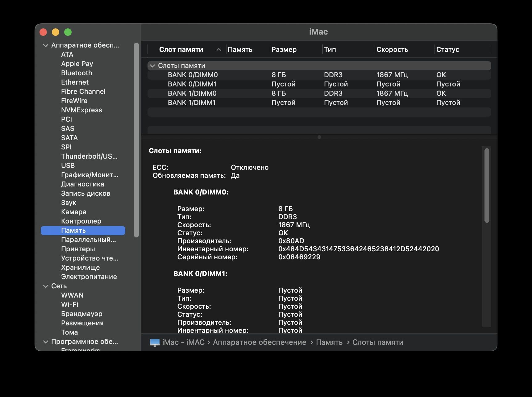Select the highlighted Память sidebar item
This screenshot has width=532, height=397.
point(83,231)
